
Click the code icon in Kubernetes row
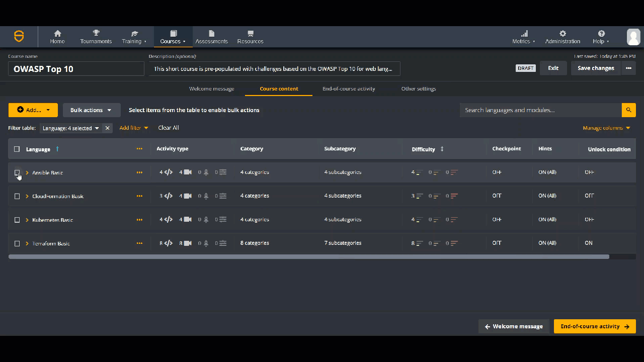pos(169,219)
